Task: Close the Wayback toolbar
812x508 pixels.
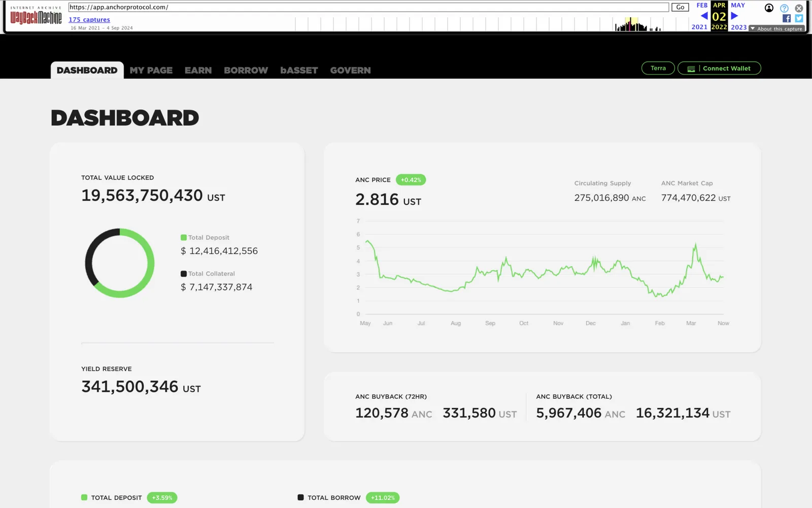Action: pos(799,8)
